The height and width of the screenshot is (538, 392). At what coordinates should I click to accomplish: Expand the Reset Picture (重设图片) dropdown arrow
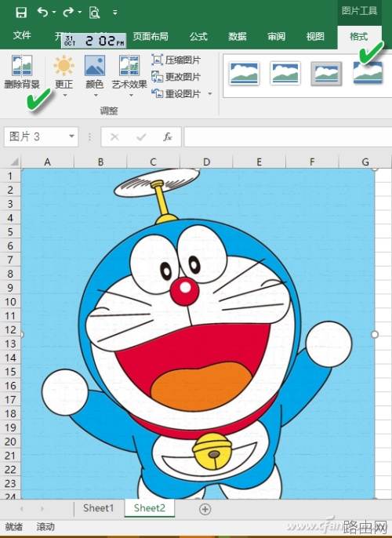pyautogui.click(x=210, y=93)
